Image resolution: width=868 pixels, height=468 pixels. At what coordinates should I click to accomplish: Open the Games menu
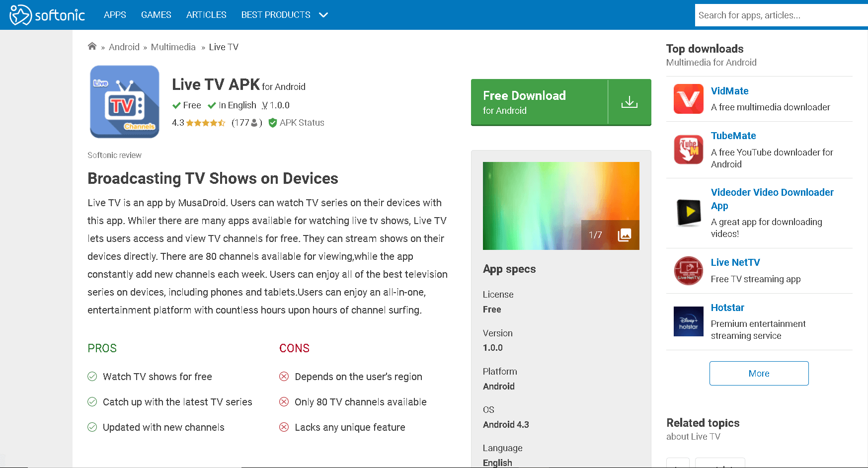coord(156,15)
